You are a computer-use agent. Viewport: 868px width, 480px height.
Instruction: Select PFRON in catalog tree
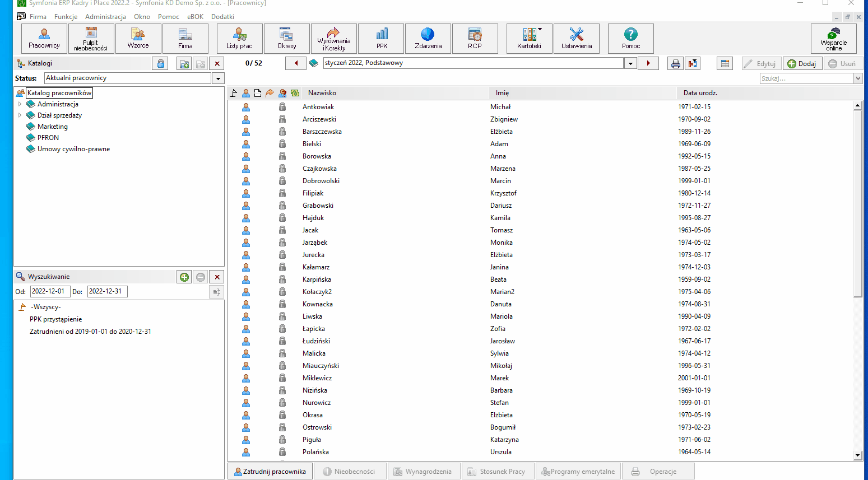[48, 138]
